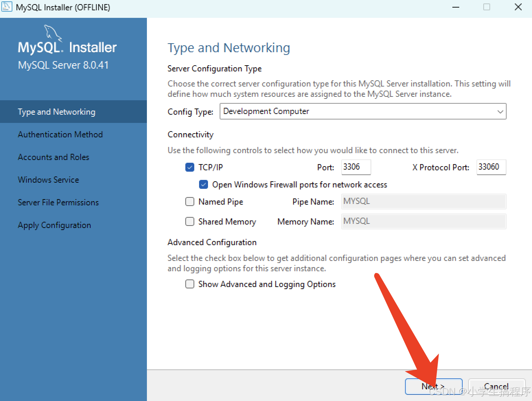
Task: Open Windows Service step in sidebar
Action: coord(48,180)
